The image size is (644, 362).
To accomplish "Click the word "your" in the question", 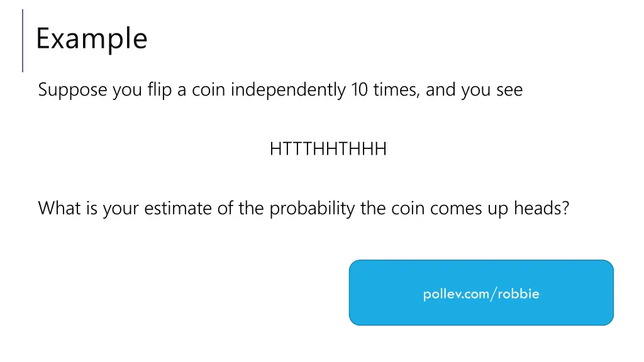I will [121, 208].
